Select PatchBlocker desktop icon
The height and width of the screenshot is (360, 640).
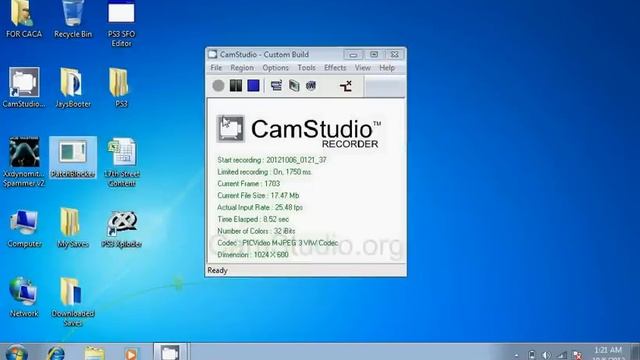[73, 158]
